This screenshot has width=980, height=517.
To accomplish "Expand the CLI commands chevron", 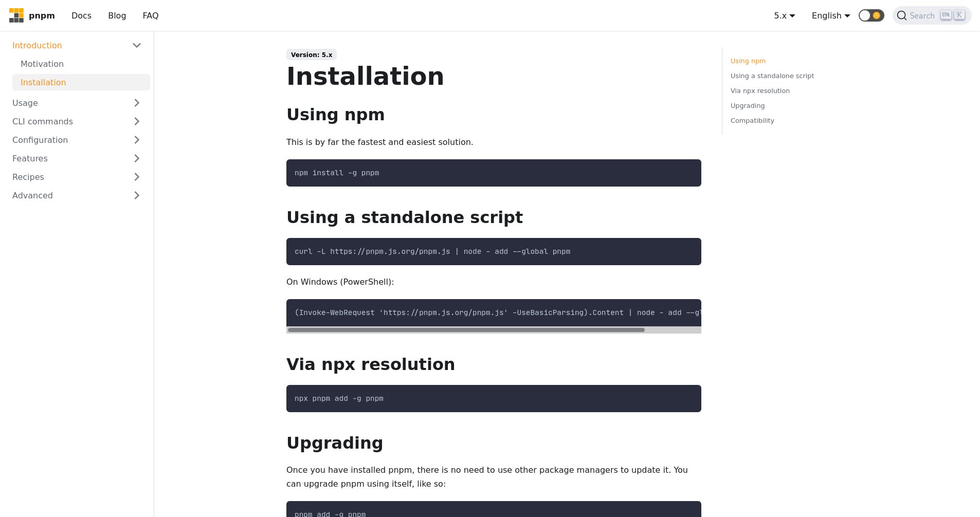I will click(x=137, y=121).
